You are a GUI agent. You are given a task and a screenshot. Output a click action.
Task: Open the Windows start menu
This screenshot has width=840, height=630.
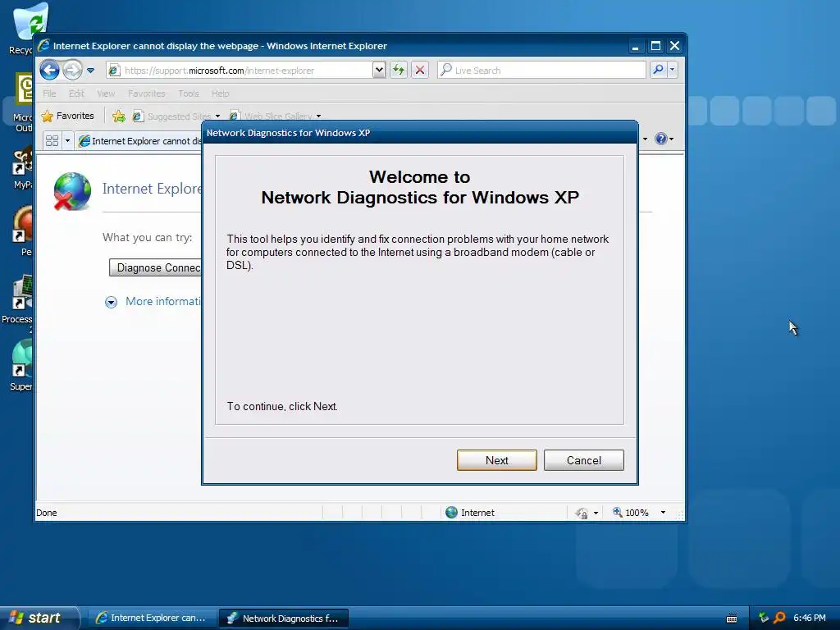tap(39, 618)
